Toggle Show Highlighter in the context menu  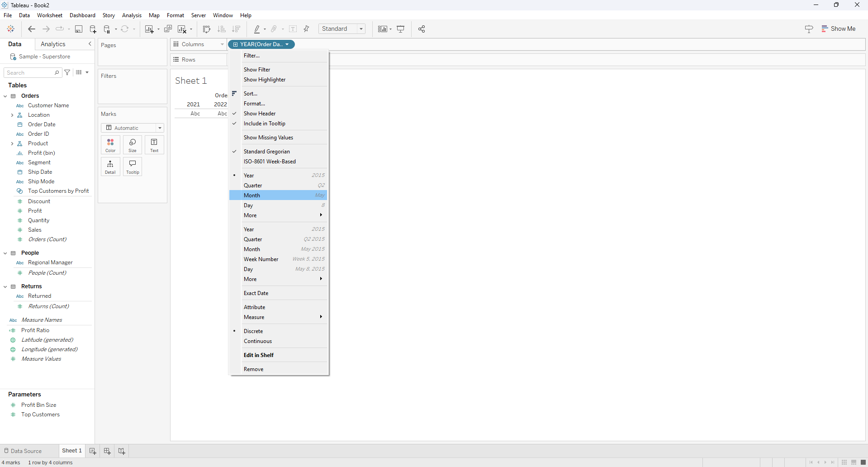[x=278, y=80]
